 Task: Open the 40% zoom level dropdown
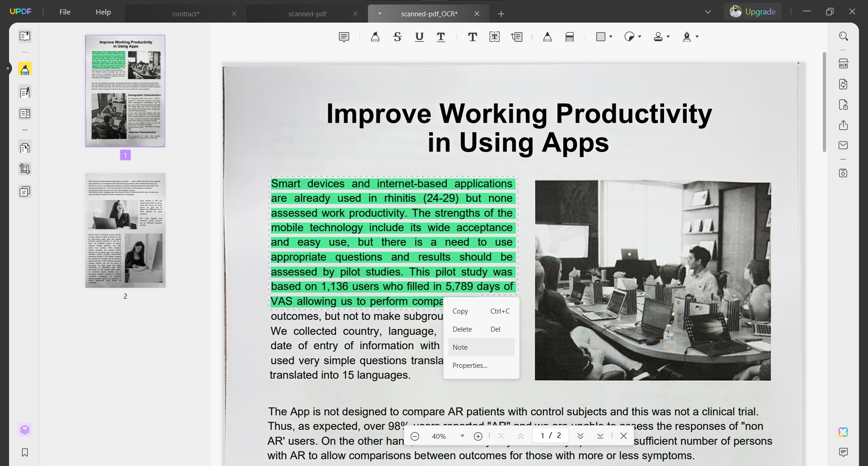coord(462,436)
